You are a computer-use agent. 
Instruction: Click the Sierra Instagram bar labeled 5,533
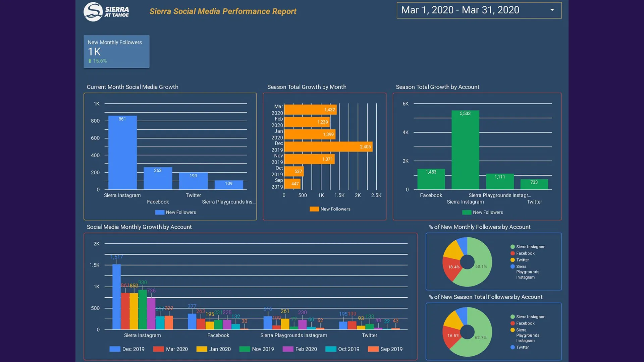click(465, 150)
